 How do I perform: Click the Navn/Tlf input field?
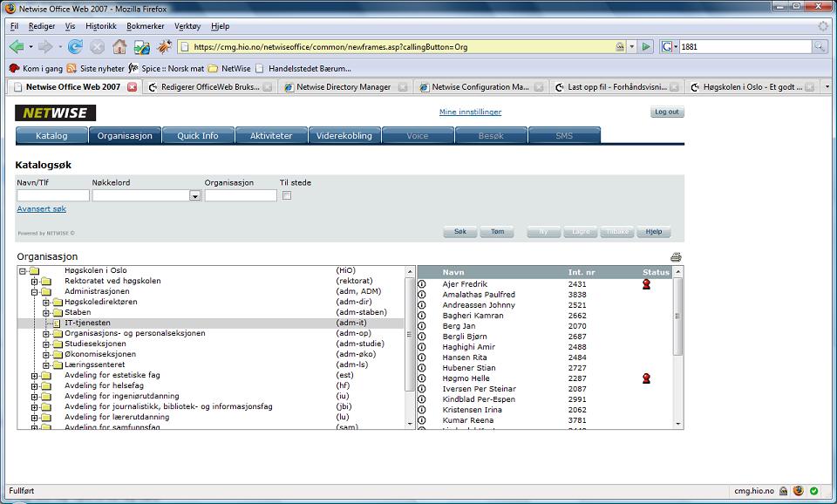tap(53, 196)
